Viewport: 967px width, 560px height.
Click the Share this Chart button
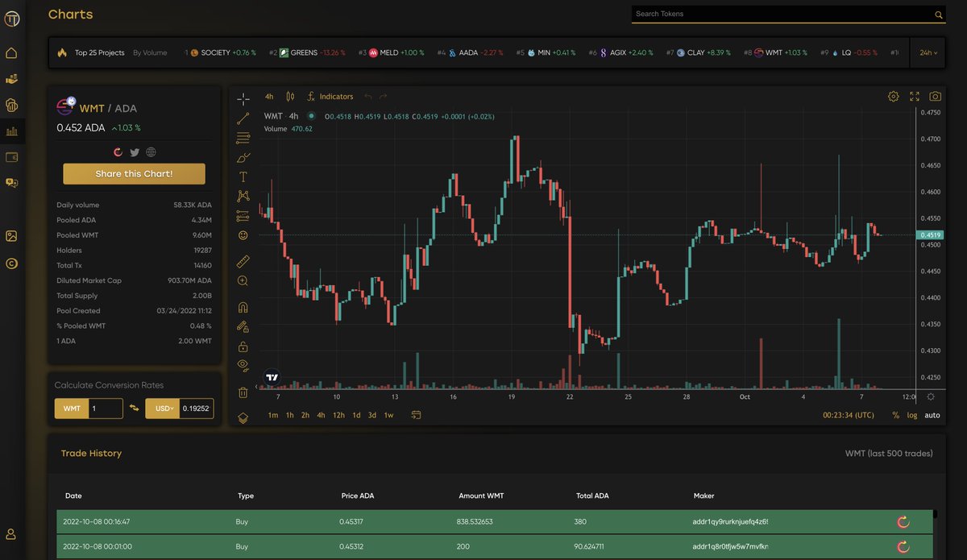[134, 174]
